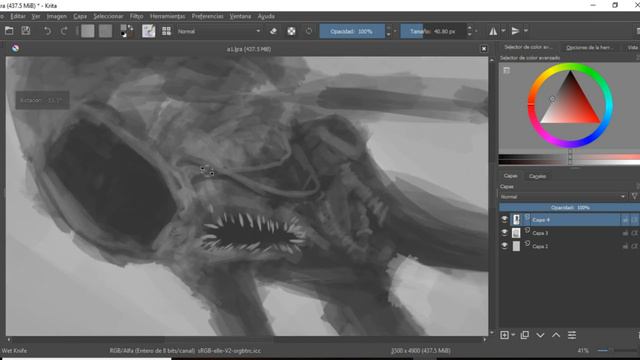The image size is (640, 360).
Task: Toggle preserve alpha button
Action: click(291, 31)
